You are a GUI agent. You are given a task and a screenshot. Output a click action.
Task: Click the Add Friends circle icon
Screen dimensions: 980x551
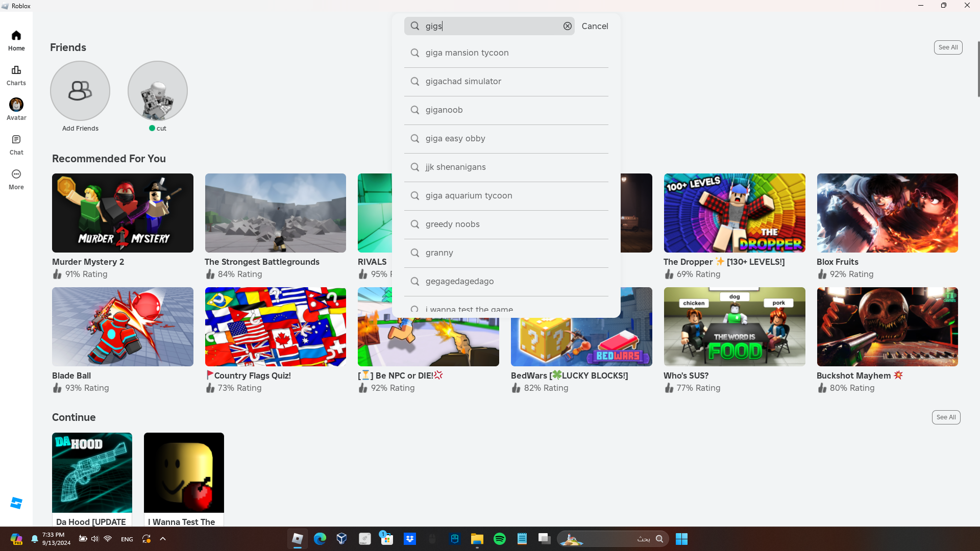80,91
